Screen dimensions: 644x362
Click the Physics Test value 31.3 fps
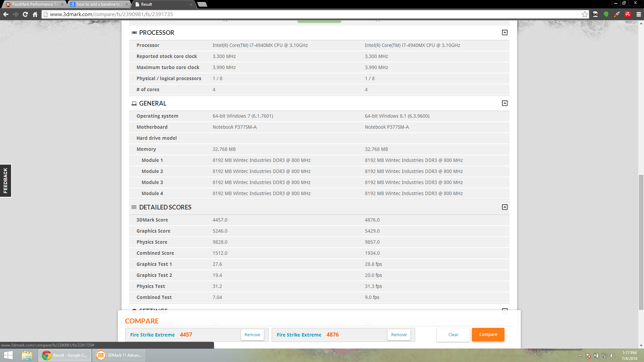(373, 286)
